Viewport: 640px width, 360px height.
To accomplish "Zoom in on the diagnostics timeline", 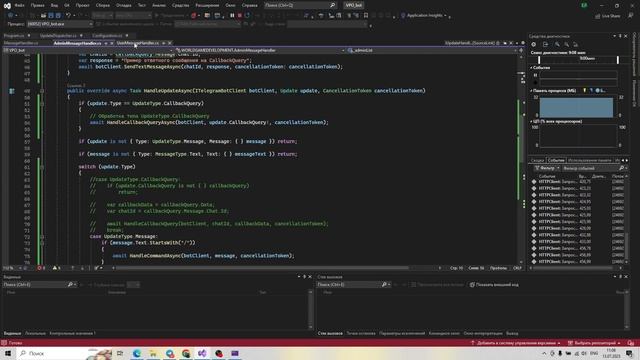I will (x=557, y=44).
